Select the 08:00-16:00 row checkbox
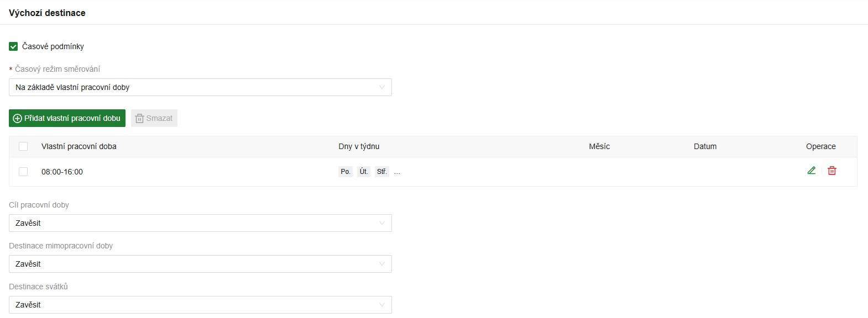The height and width of the screenshot is (318, 868). coord(23,172)
